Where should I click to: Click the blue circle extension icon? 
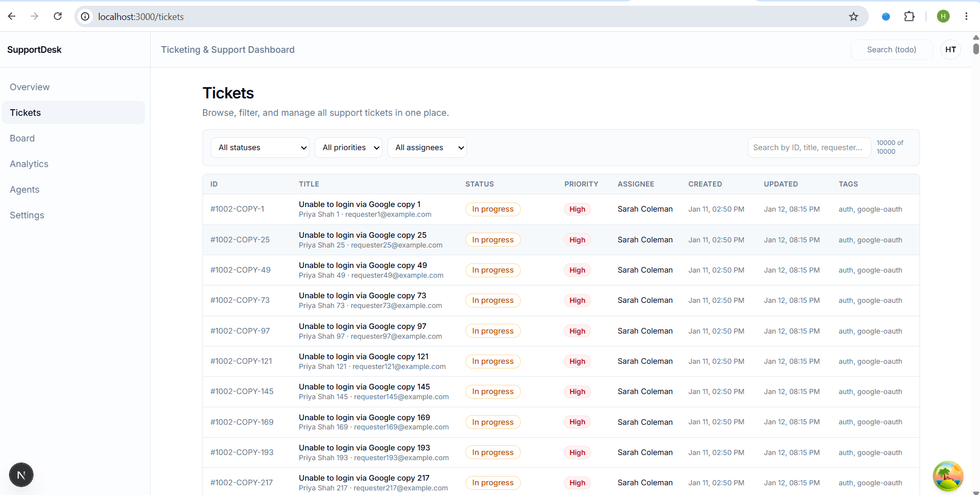coord(886,16)
